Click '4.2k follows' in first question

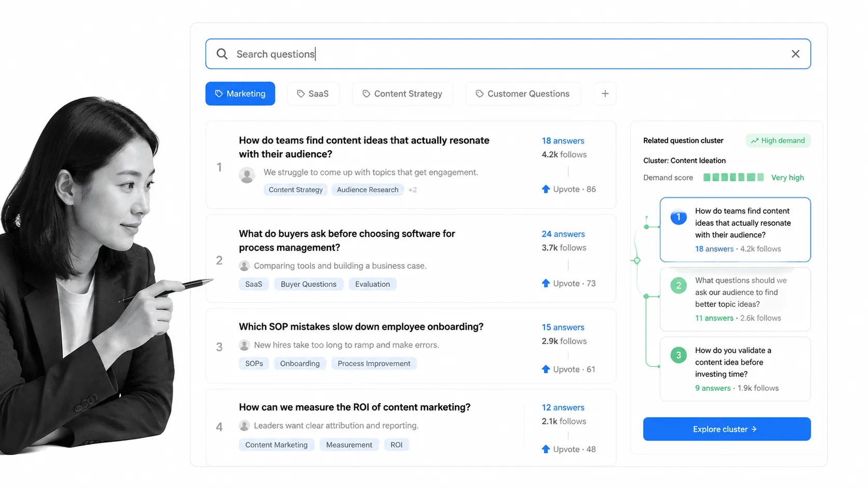(564, 154)
